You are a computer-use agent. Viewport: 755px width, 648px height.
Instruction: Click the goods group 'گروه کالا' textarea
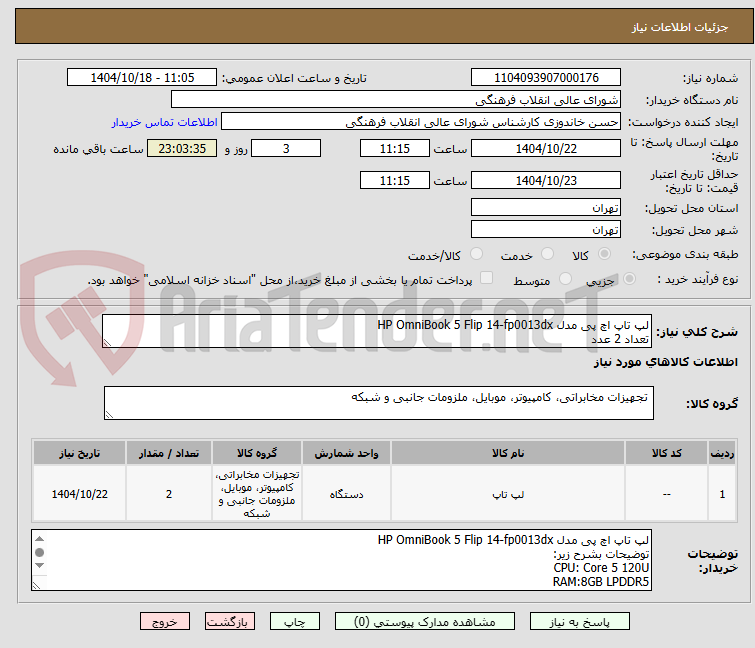(x=378, y=403)
